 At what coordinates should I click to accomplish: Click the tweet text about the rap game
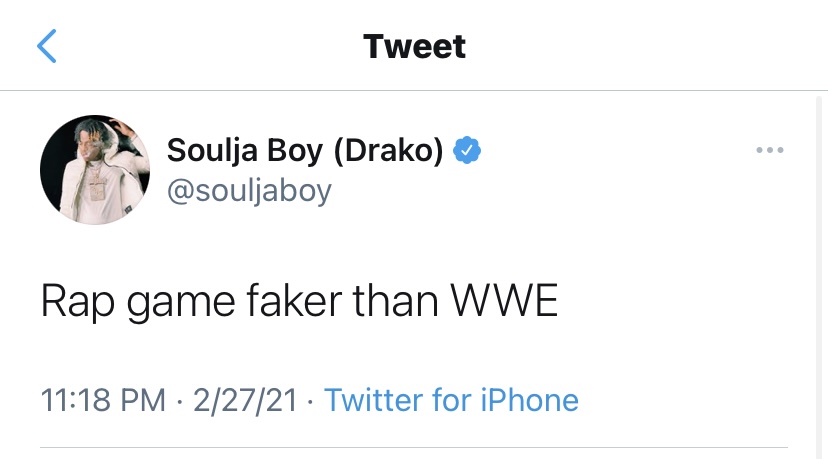click(299, 301)
